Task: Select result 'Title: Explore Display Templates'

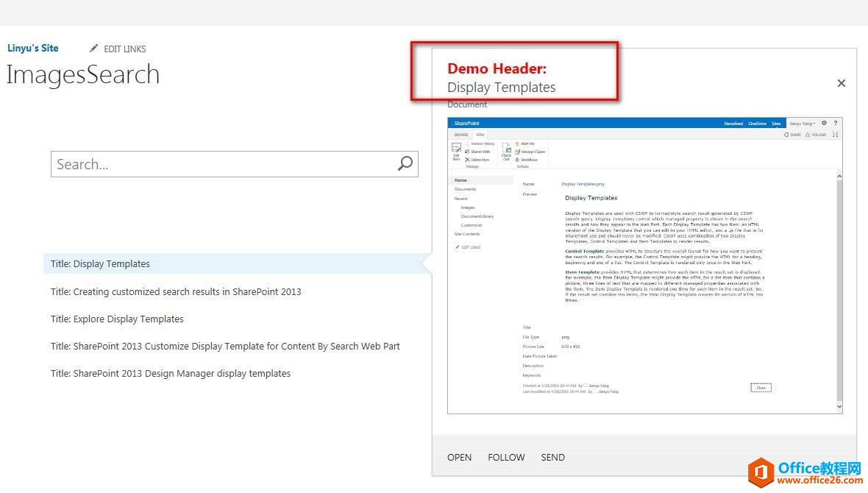Action: [117, 319]
